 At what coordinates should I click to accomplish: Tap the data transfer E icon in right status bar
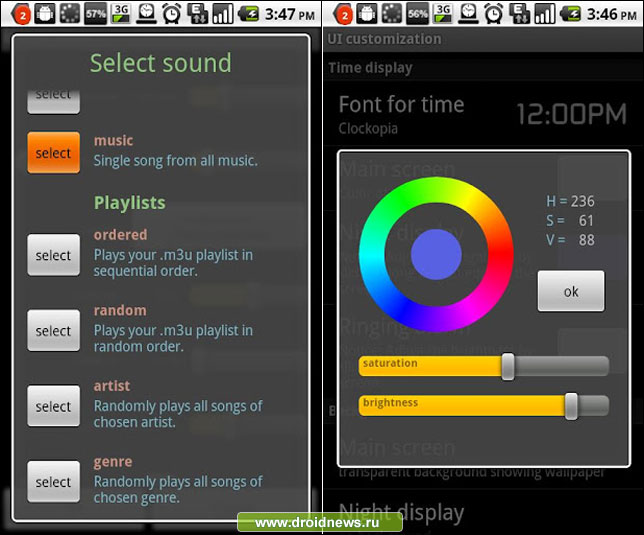pyautogui.click(x=519, y=14)
